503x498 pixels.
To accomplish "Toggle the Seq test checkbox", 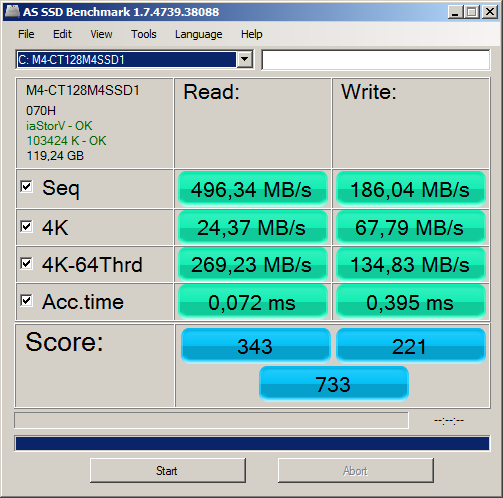I will (26, 186).
